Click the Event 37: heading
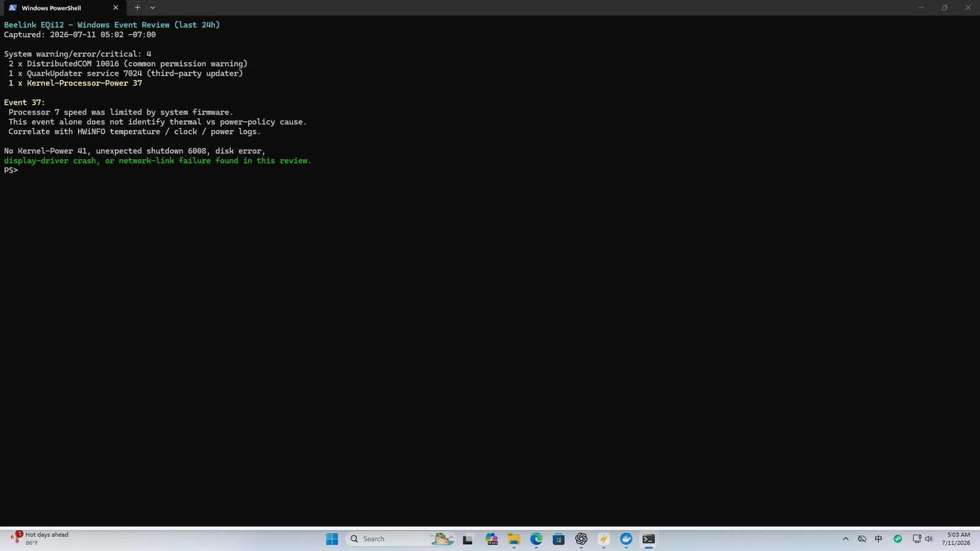This screenshot has height=551, width=980. pyautogui.click(x=24, y=102)
